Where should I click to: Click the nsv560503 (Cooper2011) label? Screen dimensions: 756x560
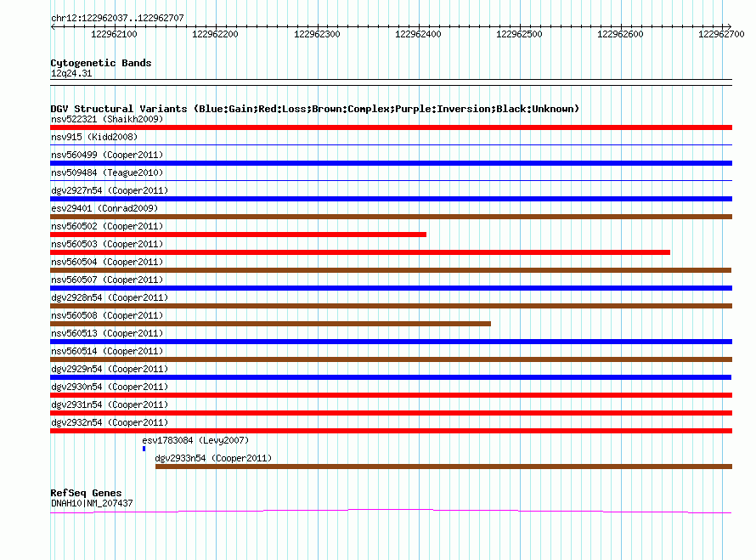pyautogui.click(x=107, y=244)
